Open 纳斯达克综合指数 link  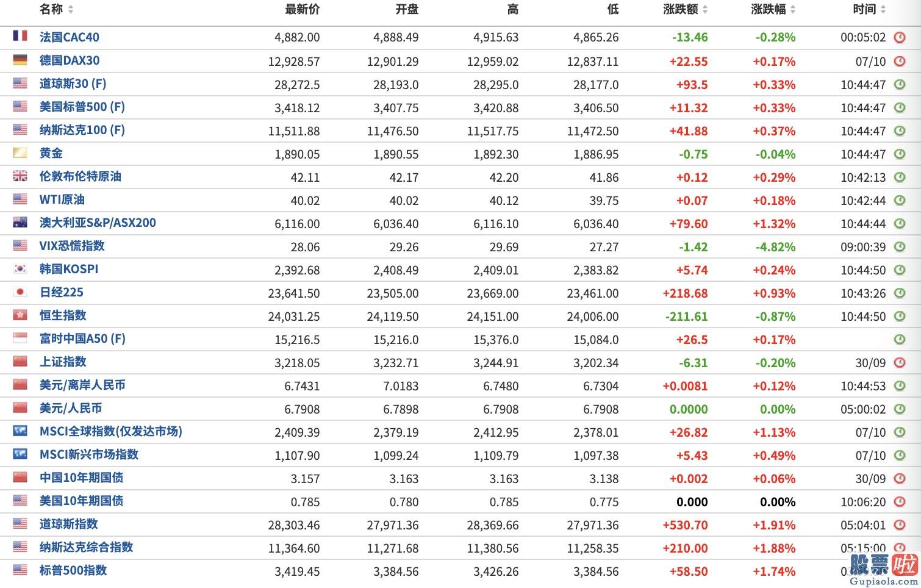click(x=86, y=547)
